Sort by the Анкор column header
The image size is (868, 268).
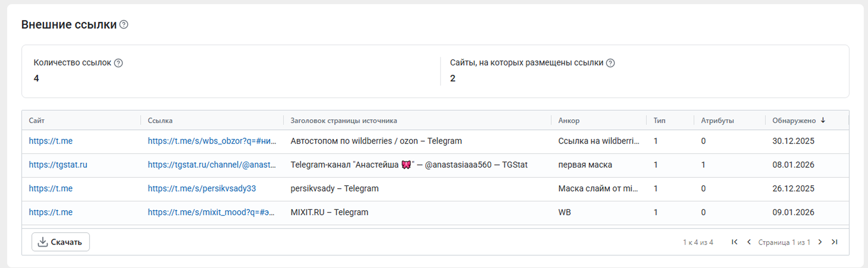569,121
